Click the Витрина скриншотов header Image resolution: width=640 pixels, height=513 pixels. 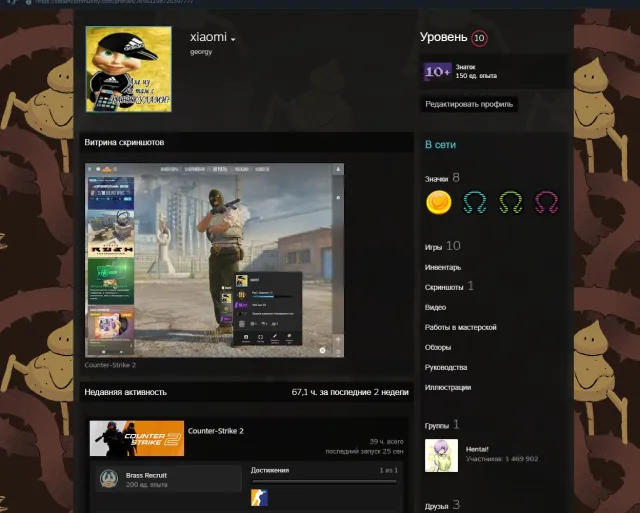pos(124,142)
